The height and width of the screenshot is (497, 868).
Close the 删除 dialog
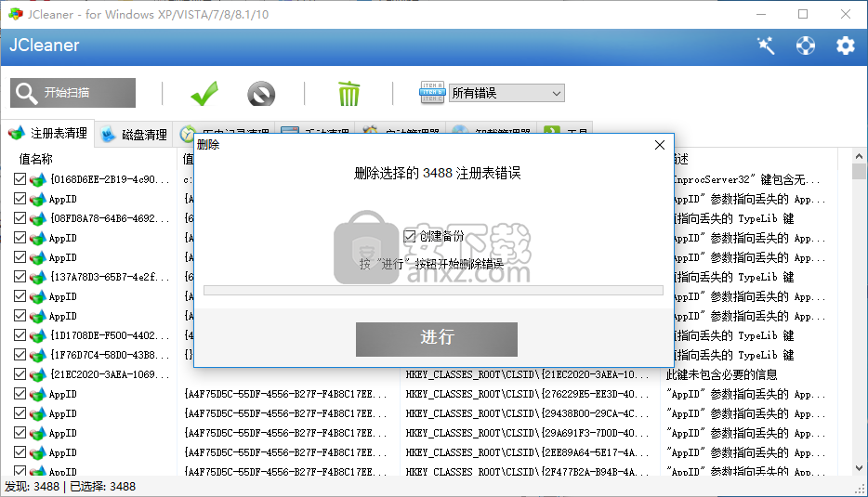click(x=659, y=145)
